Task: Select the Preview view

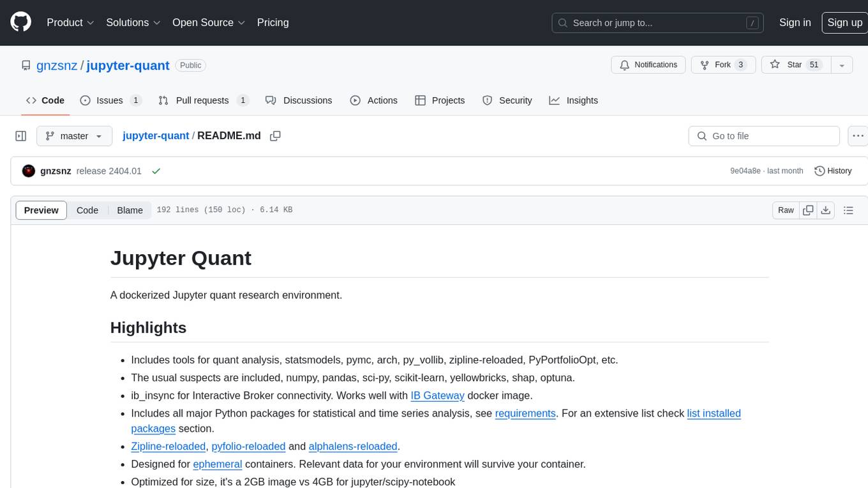Action: point(41,210)
